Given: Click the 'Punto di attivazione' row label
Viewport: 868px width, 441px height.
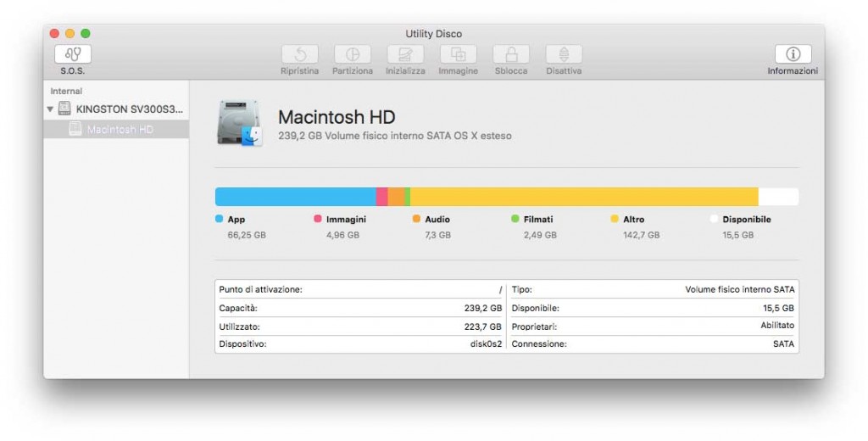Looking at the screenshot, I should click(261, 290).
